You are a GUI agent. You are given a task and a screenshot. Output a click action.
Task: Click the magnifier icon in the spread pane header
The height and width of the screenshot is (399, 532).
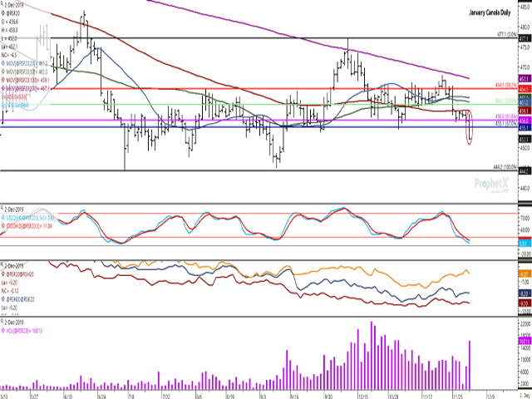coord(2,265)
